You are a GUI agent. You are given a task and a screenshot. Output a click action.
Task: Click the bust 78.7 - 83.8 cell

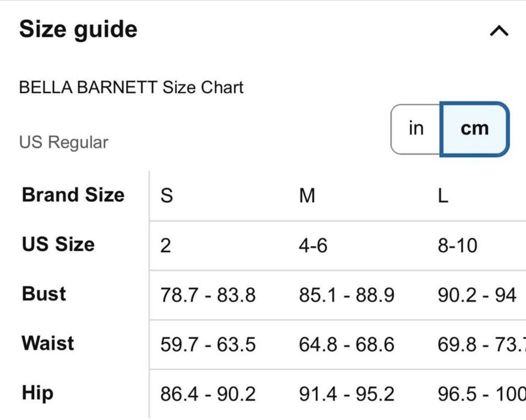pos(208,295)
